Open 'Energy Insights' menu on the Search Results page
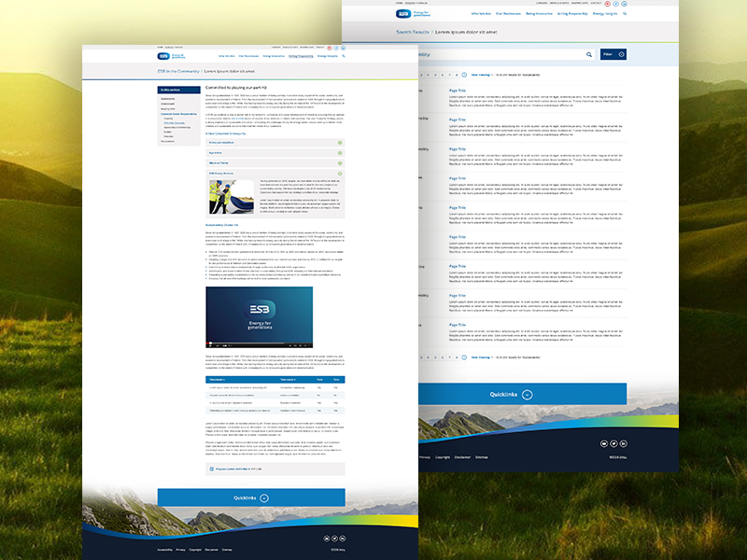747x560 pixels. click(x=605, y=14)
